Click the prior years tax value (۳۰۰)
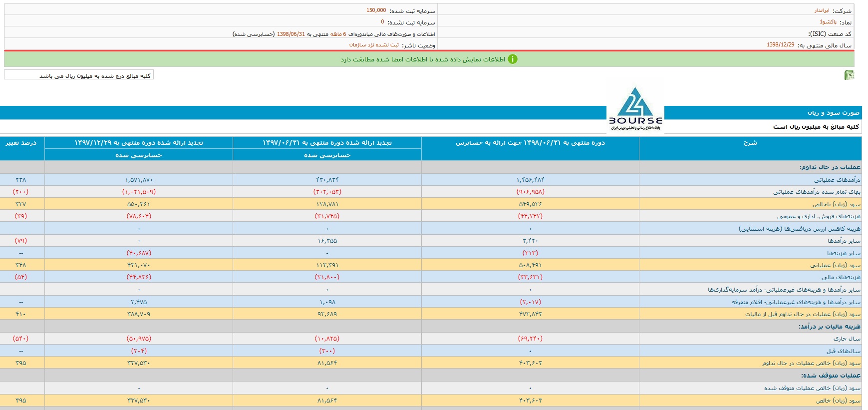This screenshot has width=868, height=410. pyautogui.click(x=327, y=351)
